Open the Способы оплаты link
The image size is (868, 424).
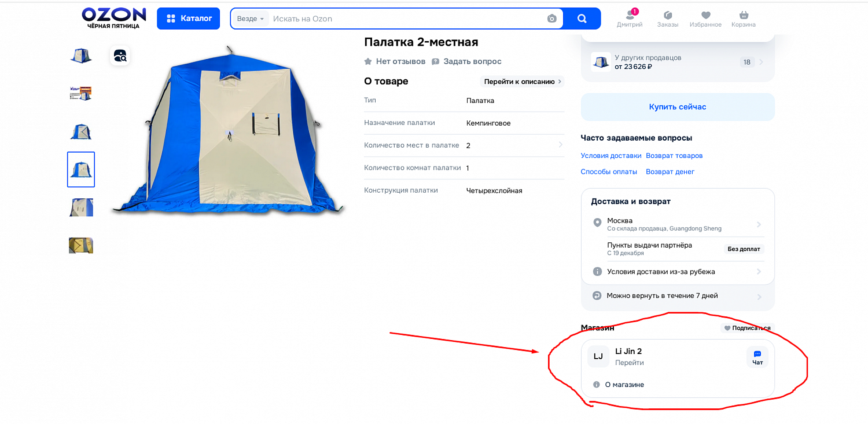pyautogui.click(x=609, y=172)
